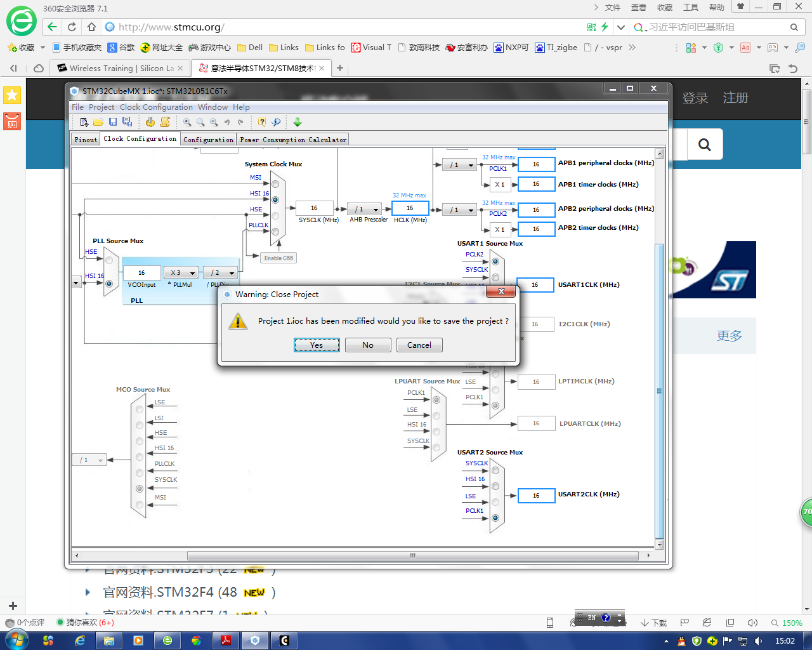Select HSE in the PLL Source Mux
The width and height of the screenshot is (812, 650).
pyautogui.click(x=109, y=260)
